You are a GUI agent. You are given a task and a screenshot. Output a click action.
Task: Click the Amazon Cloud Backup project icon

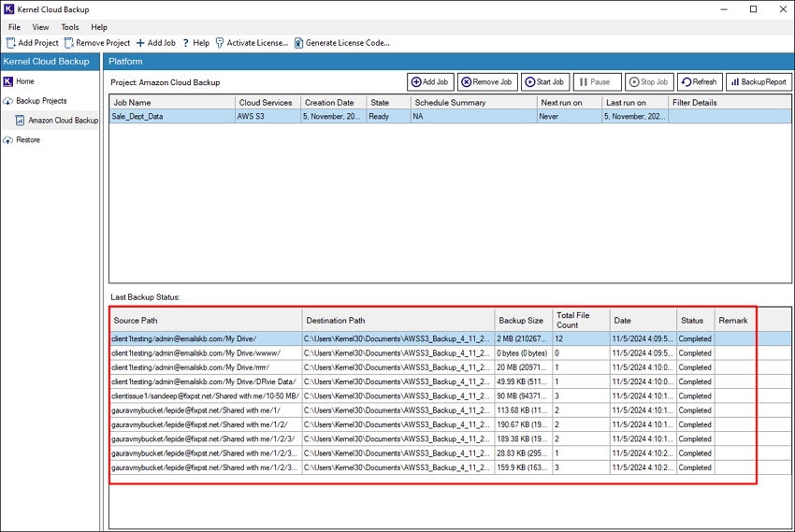[x=20, y=121]
